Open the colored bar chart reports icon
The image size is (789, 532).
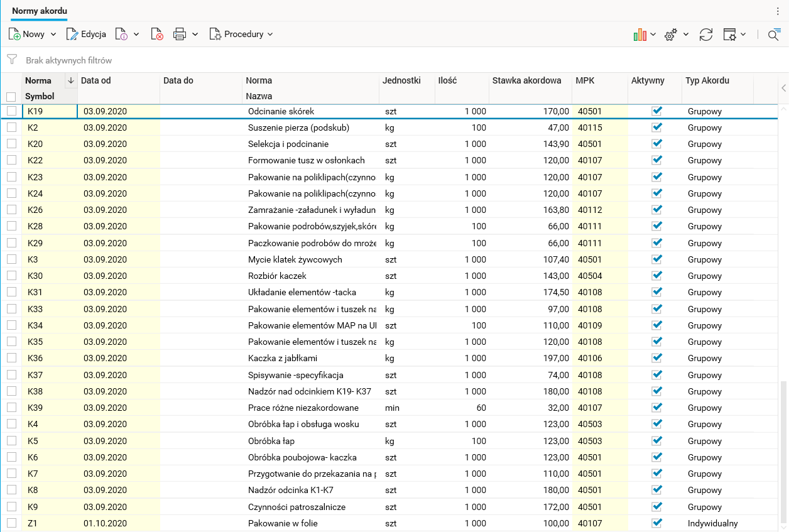[639, 35]
